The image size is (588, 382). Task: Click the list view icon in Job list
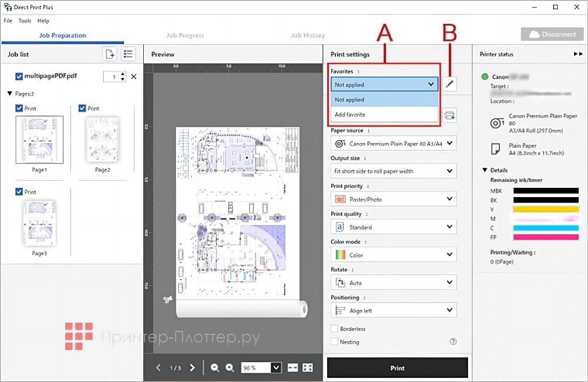pos(128,54)
